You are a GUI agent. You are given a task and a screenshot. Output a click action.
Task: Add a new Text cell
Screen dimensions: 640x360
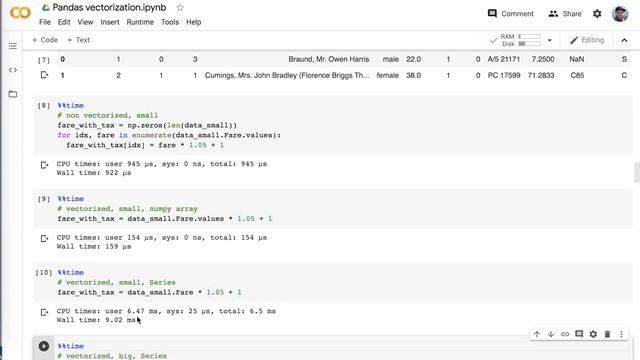click(x=78, y=40)
